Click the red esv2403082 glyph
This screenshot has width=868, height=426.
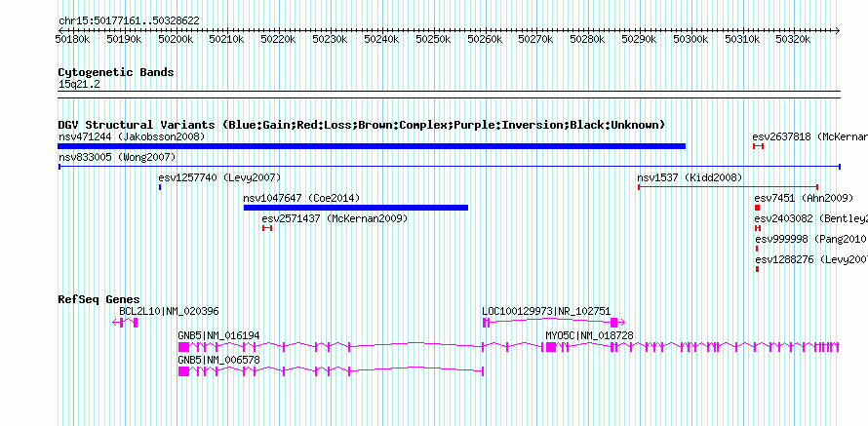758,228
